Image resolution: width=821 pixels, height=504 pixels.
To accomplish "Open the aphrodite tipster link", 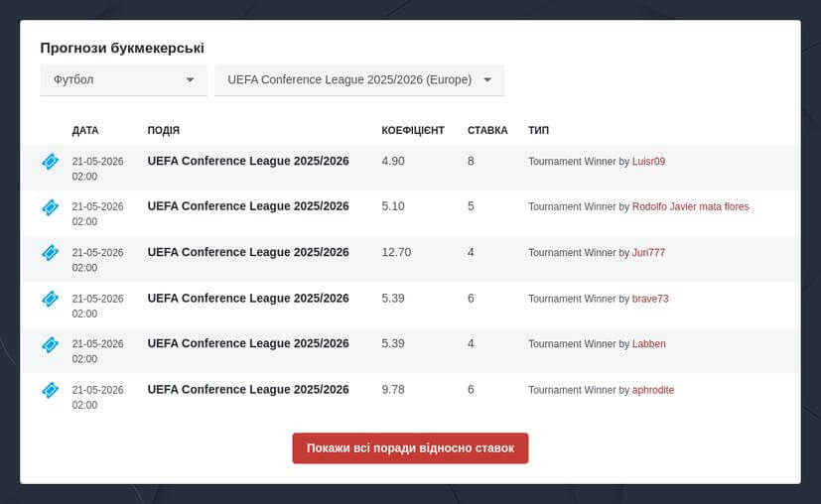I will point(653,390).
